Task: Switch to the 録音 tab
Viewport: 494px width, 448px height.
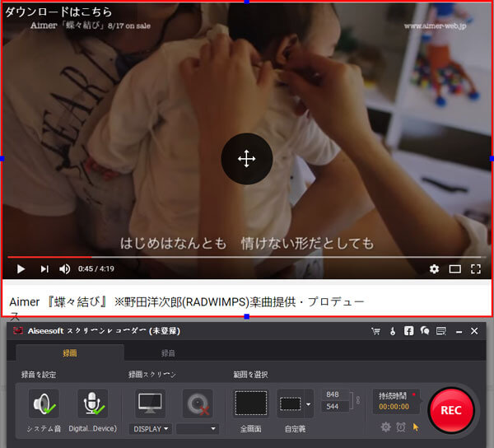Action: [x=168, y=353]
